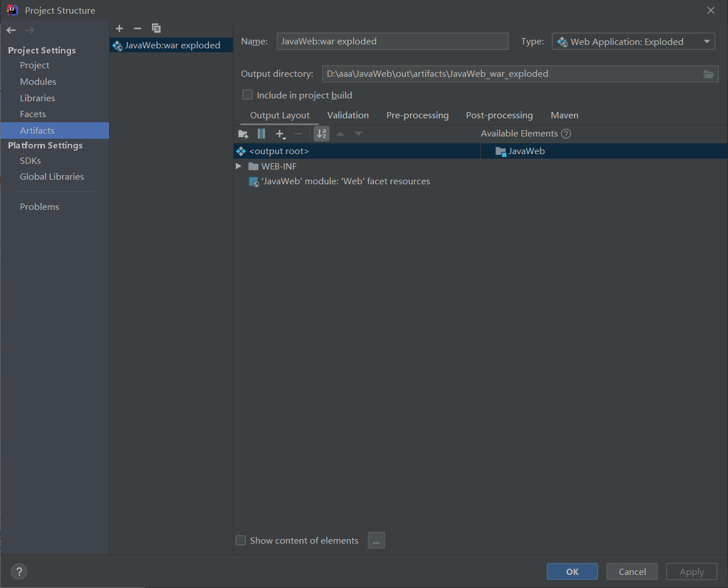Switch to Maven tab
The width and height of the screenshot is (728, 588).
click(x=564, y=115)
